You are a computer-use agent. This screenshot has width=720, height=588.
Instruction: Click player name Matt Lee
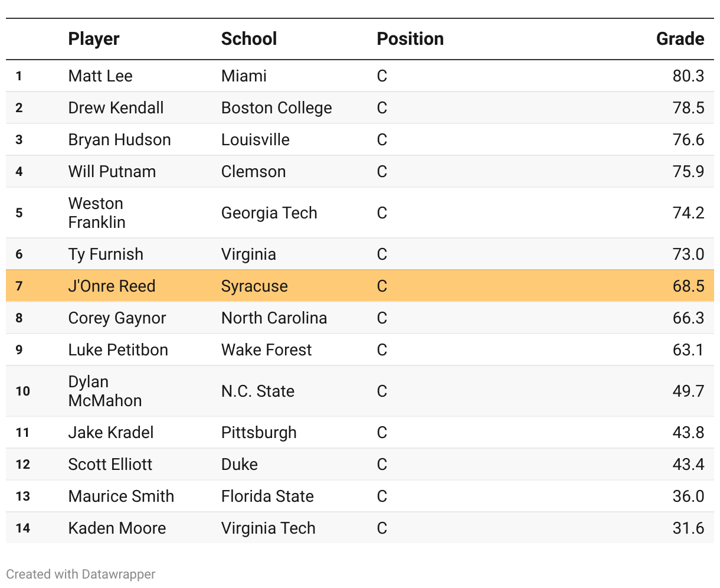pos(100,76)
